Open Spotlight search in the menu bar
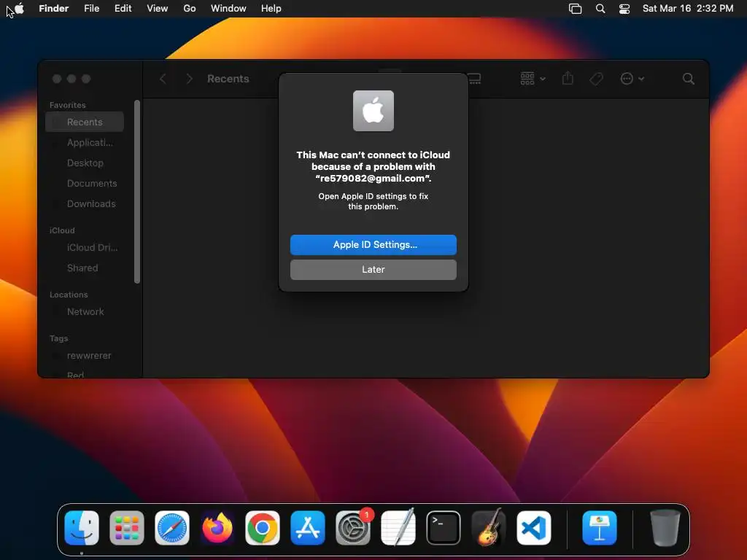Image resolution: width=747 pixels, height=560 pixels. coord(600,9)
